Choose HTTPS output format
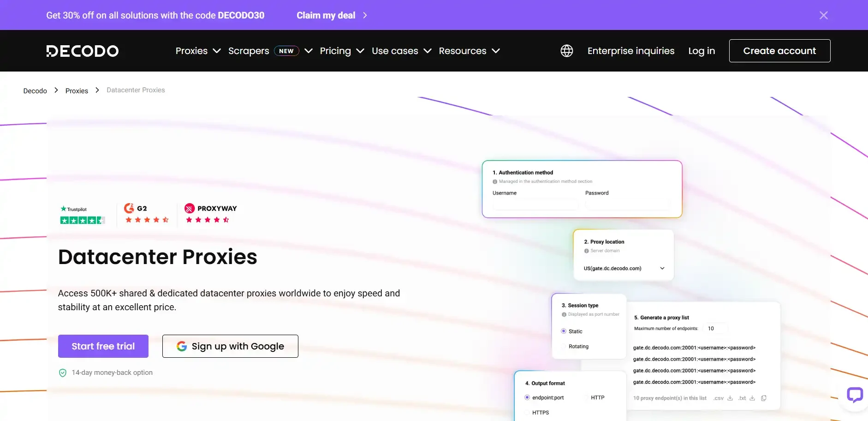 click(527, 413)
